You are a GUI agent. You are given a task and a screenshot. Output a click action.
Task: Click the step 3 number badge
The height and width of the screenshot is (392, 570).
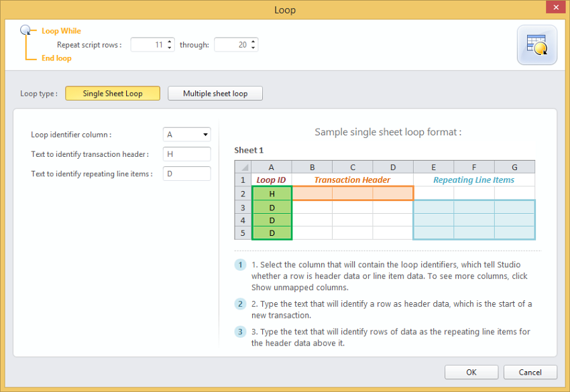[x=240, y=332]
